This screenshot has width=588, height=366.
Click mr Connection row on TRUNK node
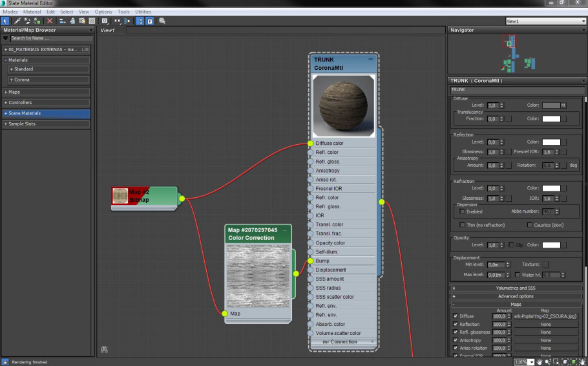(x=342, y=341)
